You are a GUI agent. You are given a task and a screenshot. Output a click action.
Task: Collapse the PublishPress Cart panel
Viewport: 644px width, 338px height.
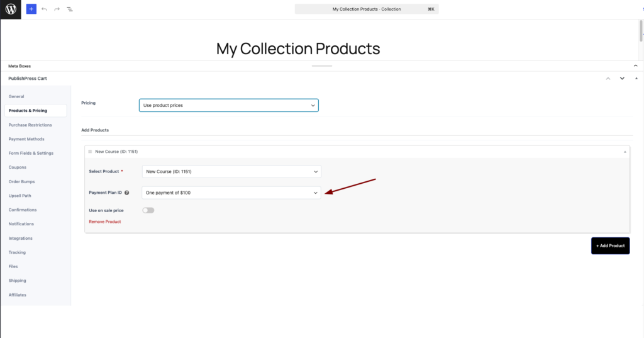tap(636, 78)
